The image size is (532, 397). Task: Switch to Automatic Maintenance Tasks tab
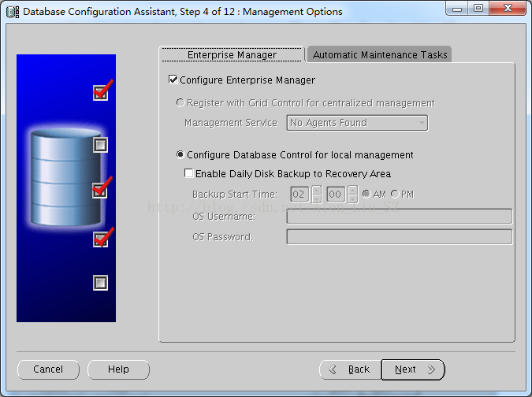380,54
